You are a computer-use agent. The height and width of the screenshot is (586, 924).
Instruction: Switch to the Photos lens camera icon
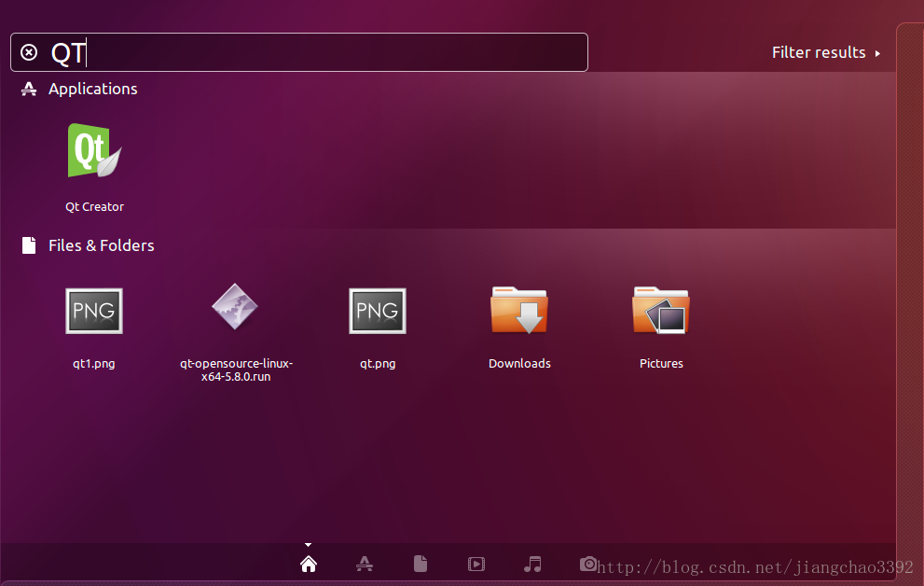pyautogui.click(x=588, y=565)
